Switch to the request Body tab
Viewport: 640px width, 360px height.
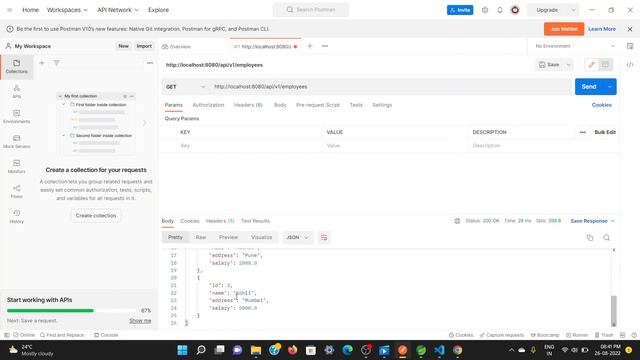click(280, 105)
